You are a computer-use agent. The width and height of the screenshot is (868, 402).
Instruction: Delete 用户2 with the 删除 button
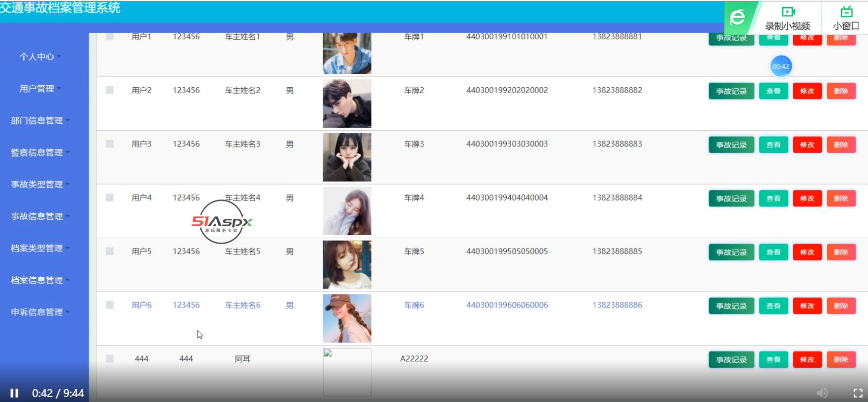(x=841, y=91)
